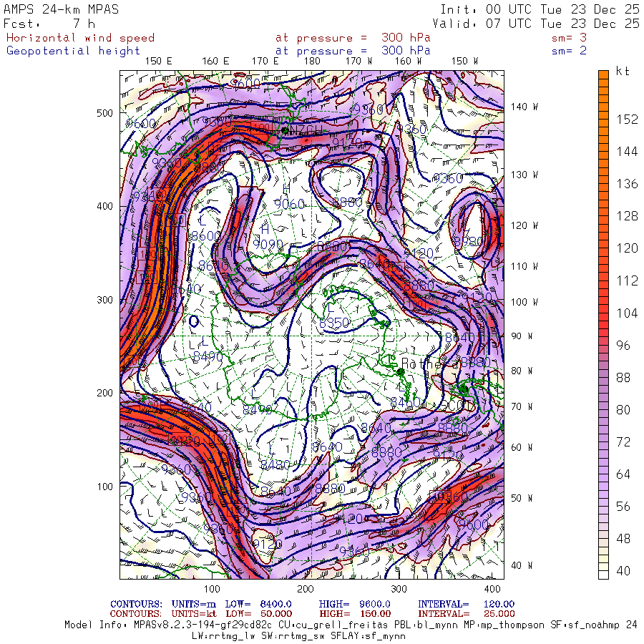The width and height of the screenshot is (644, 644).
Task: Click the blue "LOW= 8400.0" contour info
Action: tap(258, 604)
